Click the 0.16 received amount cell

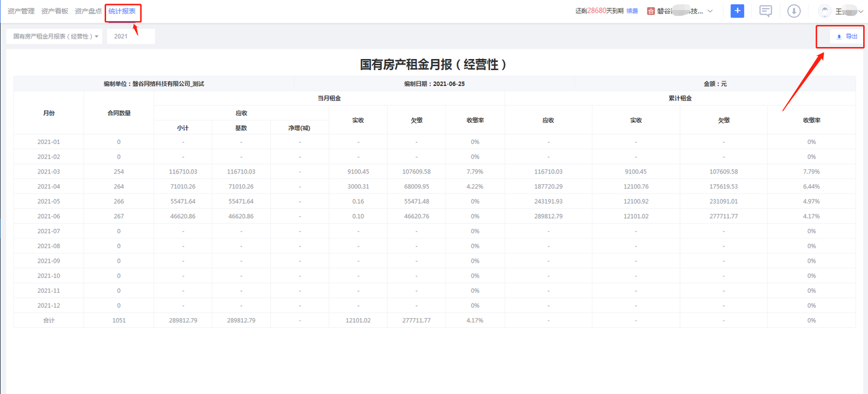coord(358,201)
